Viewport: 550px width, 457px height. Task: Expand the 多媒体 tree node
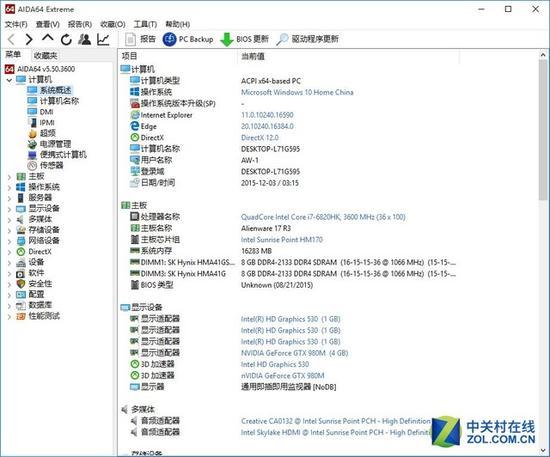9,220
